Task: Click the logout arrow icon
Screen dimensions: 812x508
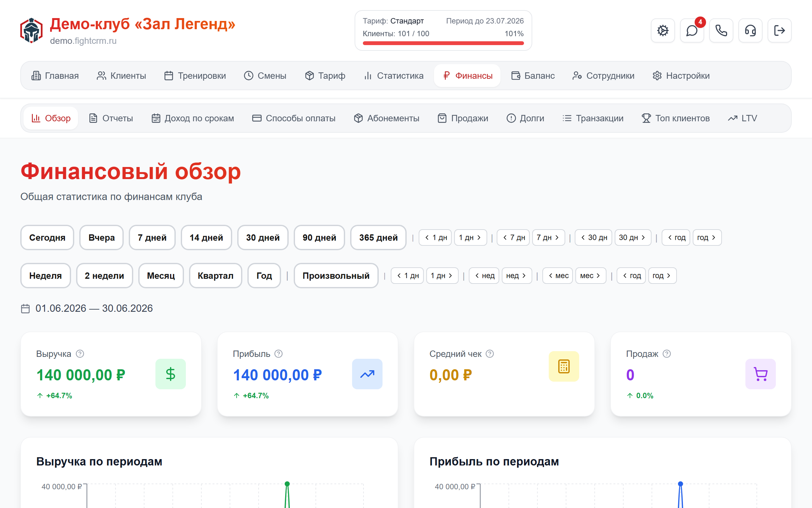Action: click(779, 30)
